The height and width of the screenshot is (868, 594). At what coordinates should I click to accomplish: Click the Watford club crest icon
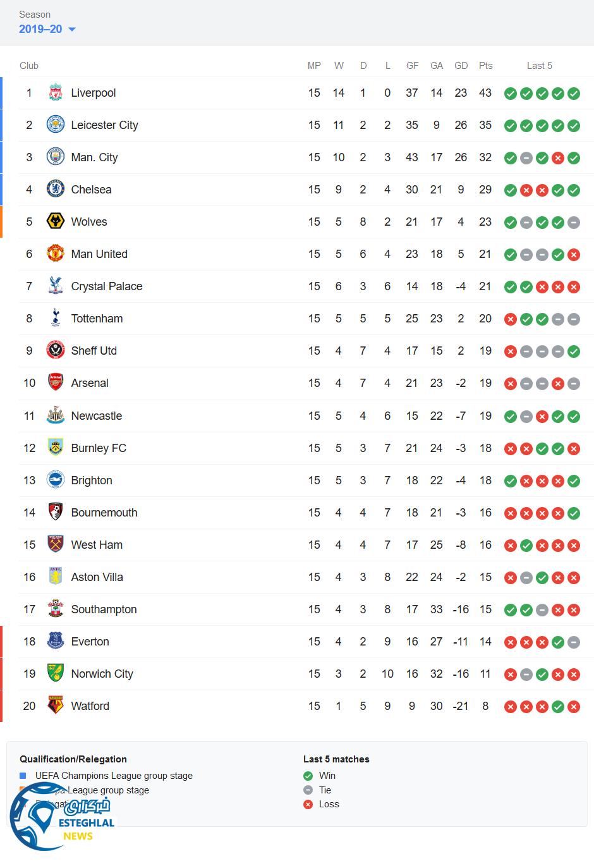(56, 706)
